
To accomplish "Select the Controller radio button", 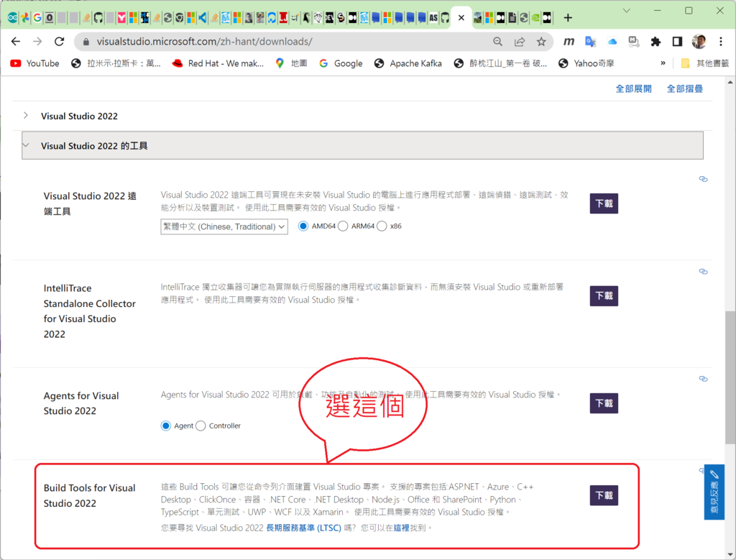I will coord(201,426).
